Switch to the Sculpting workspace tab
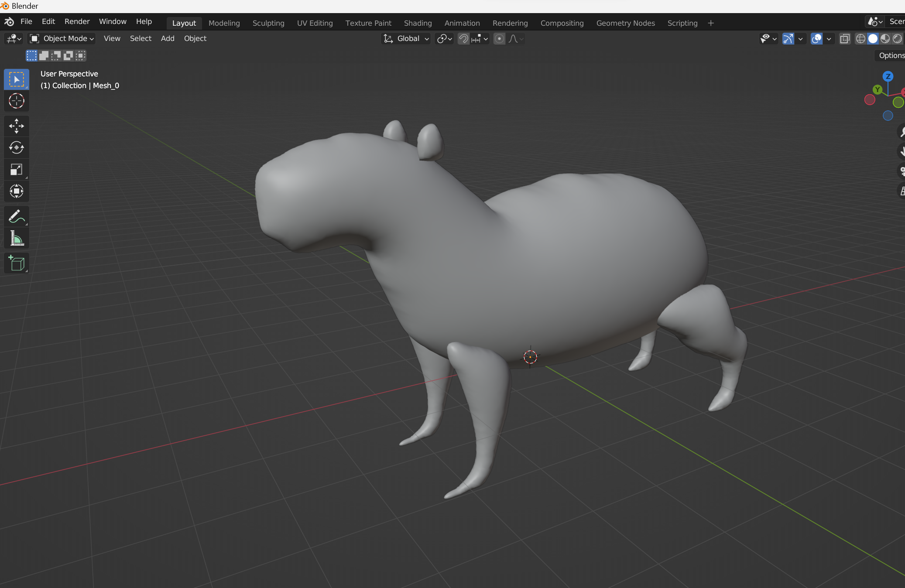 pos(268,23)
